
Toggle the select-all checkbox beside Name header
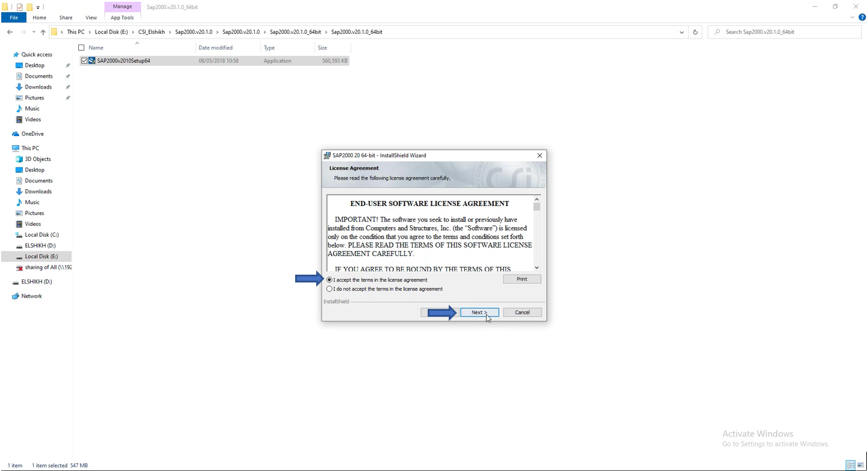click(x=81, y=48)
